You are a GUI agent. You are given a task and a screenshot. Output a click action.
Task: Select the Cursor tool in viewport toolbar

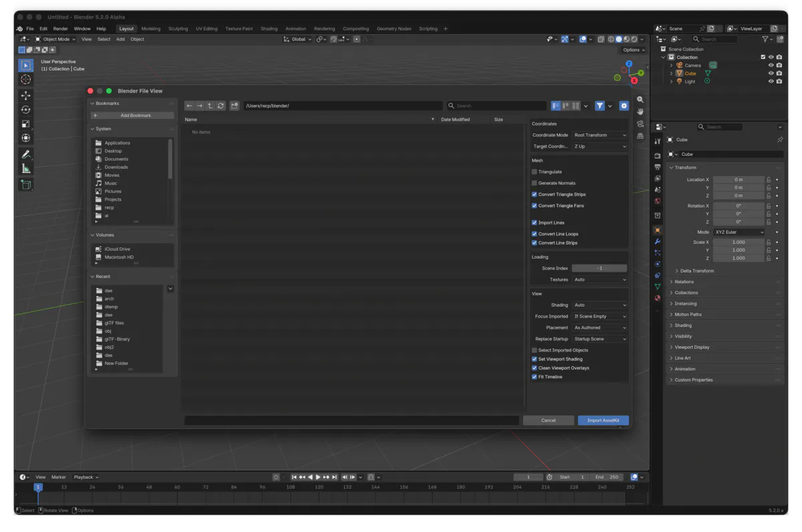[x=25, y=80]
